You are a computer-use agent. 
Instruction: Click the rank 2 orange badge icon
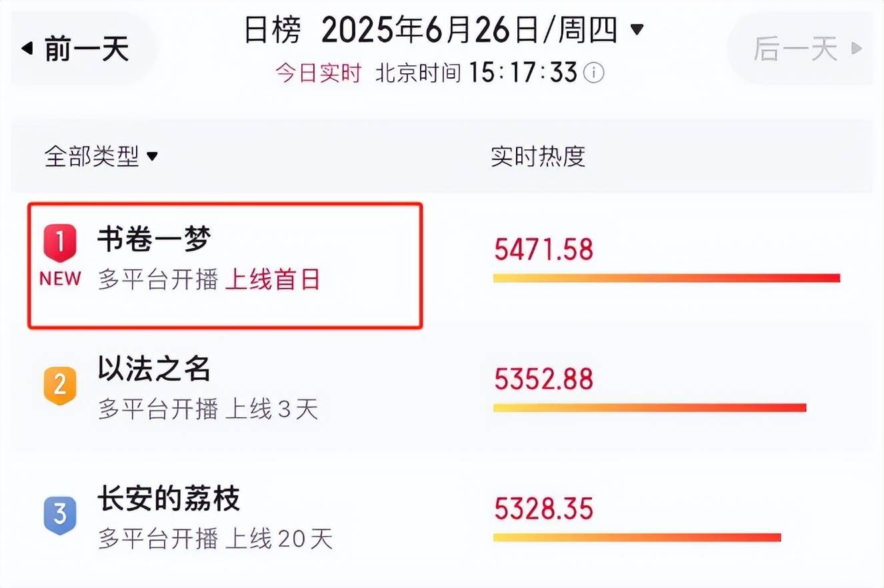pyautogui.click(x=60, y=385)
